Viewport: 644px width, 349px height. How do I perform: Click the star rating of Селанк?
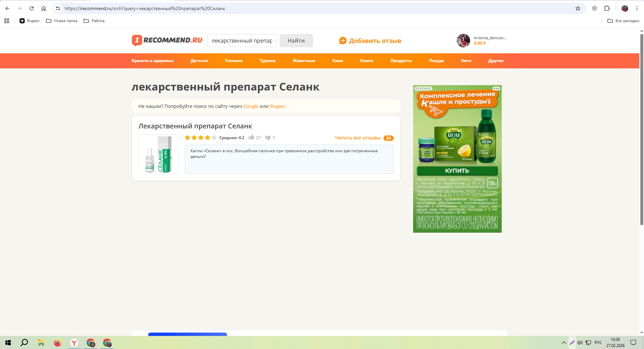[x=201, y=137]
